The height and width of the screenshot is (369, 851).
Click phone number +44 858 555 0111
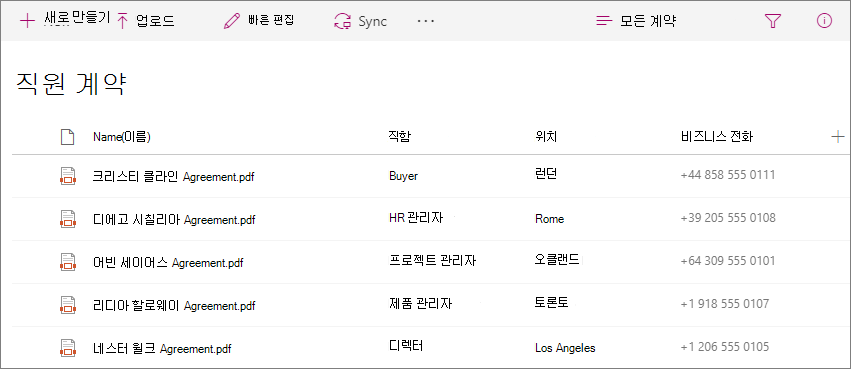[x=728, y=175]
